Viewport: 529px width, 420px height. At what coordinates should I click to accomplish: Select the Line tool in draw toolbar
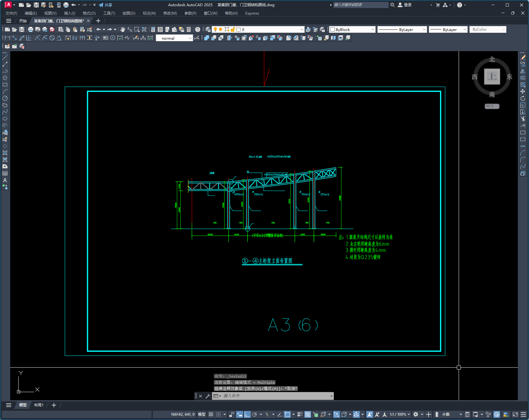[5, 57]
